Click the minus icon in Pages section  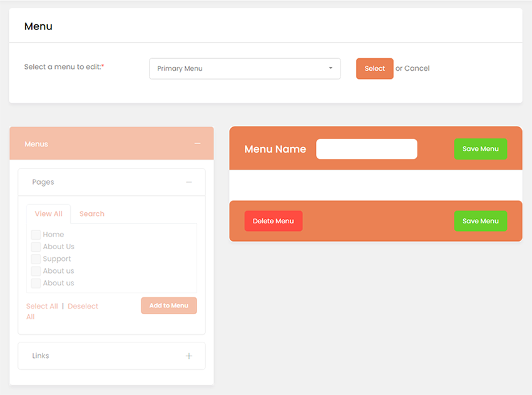tap(189, 182)
